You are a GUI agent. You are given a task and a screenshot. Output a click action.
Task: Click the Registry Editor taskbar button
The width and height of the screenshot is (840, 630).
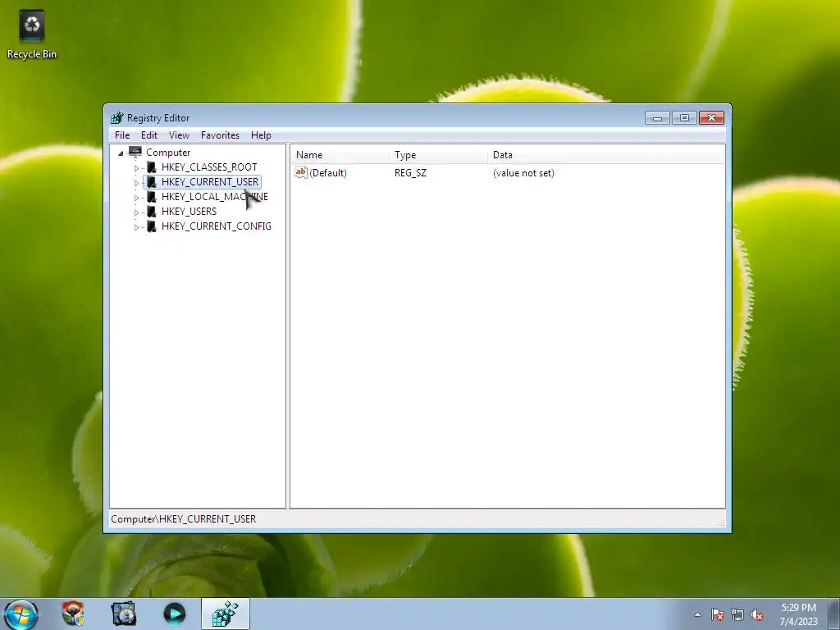[226, 614]
